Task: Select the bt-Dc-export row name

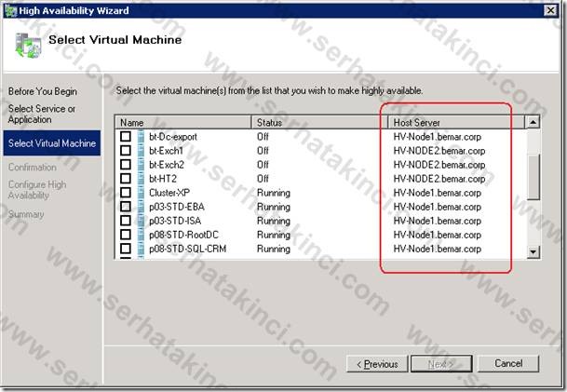Action: click(173, 137)
